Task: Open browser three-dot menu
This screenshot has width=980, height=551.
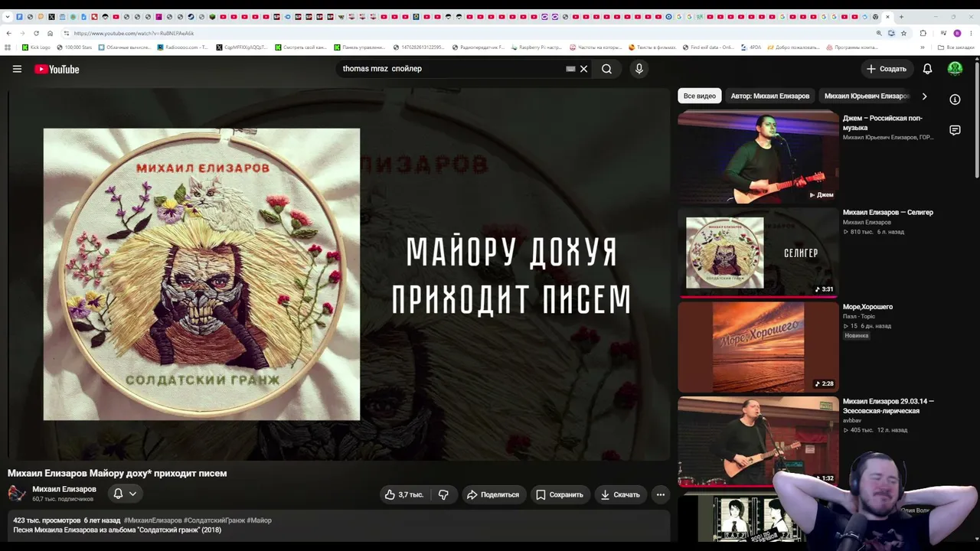Action: click(971, 33)
